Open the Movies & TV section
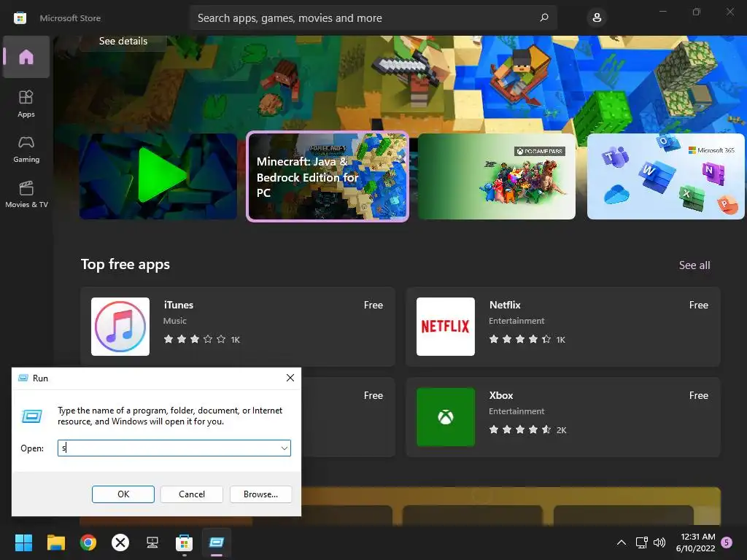This screenshot has height=560, width=747. [x=26, y=194]
